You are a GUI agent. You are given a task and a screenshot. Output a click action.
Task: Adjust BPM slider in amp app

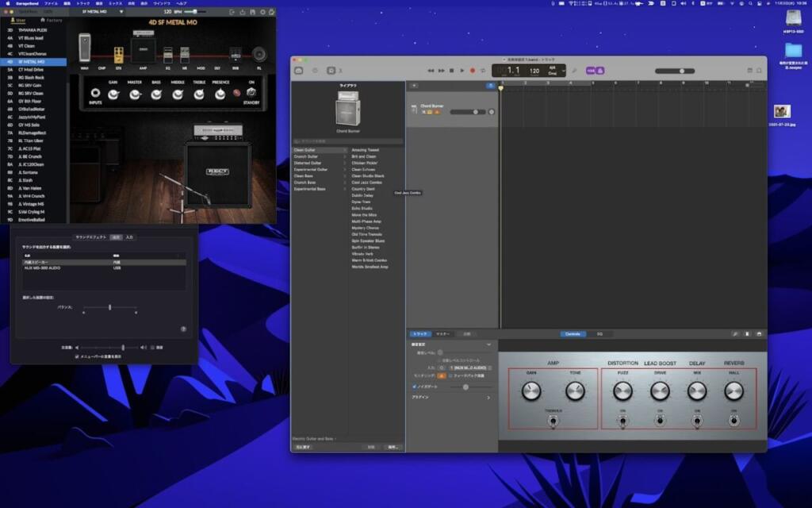pyautogui.click(x=196, y=11)
